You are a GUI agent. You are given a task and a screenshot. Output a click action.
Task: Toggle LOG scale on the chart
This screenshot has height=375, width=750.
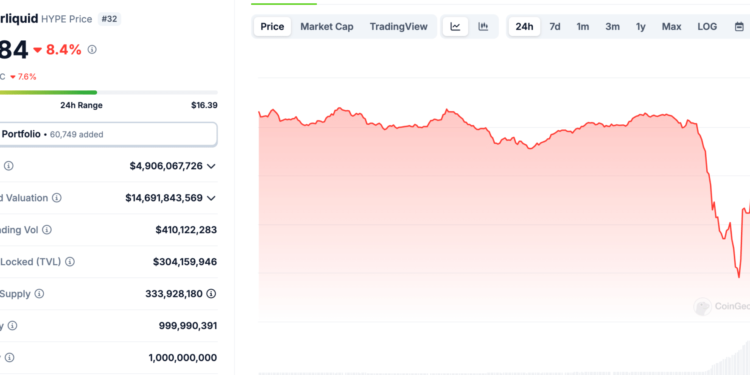[x=707, y=27]
